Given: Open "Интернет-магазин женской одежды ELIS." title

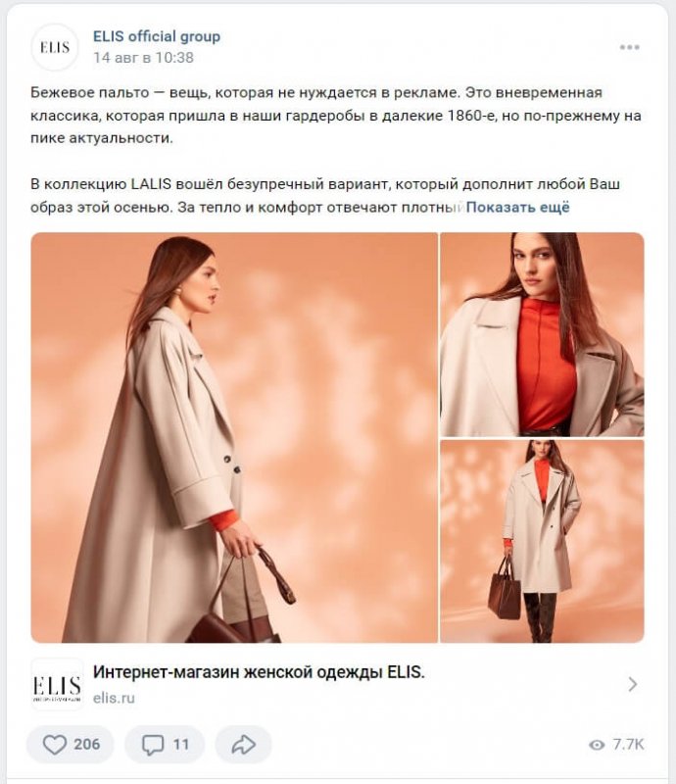Looking at the screenshot, I should [x=259, y=672].
